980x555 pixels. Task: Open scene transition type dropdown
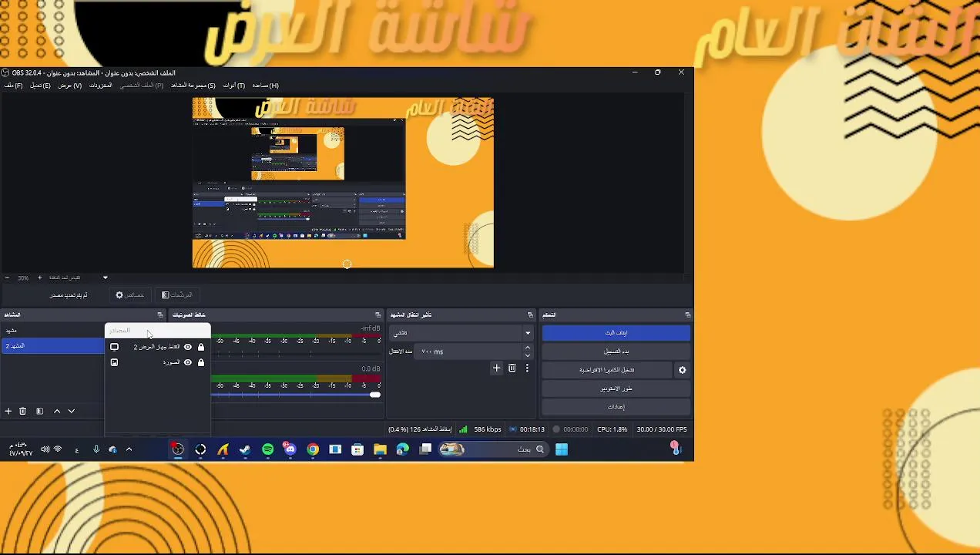point(462,333)
